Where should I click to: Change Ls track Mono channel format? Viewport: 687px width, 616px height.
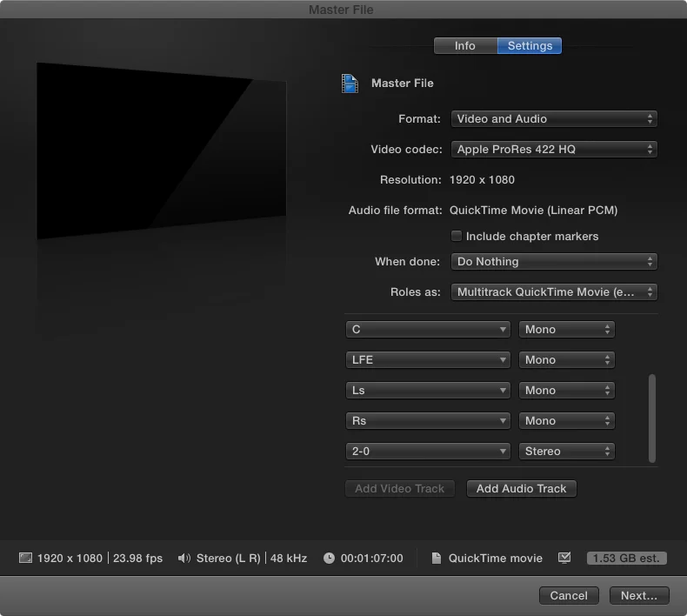566,390
